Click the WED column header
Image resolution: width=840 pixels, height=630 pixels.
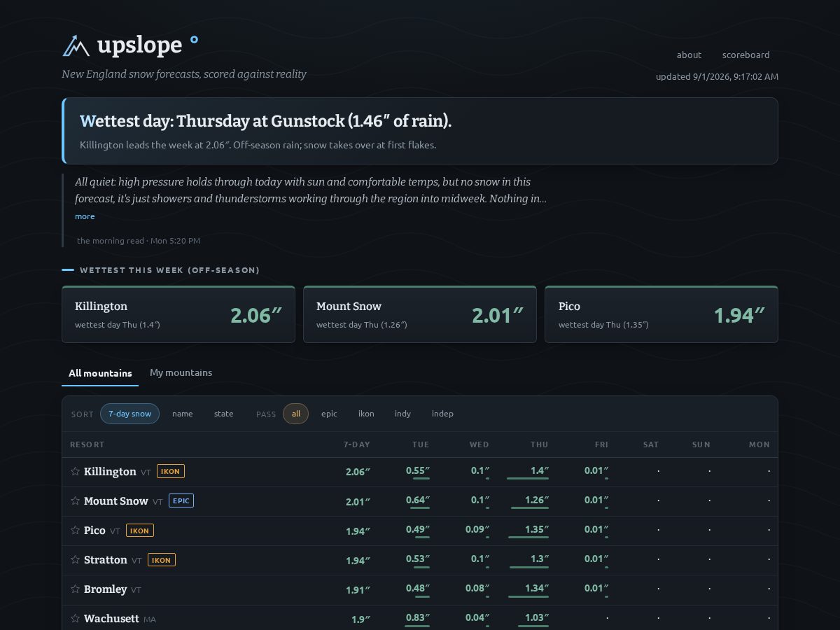click(x=479, y=444)
